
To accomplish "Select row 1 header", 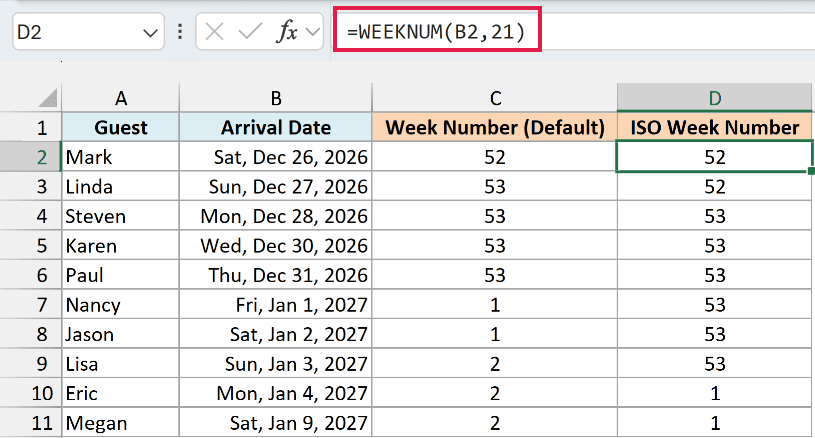I will click(x=31, y=127).
